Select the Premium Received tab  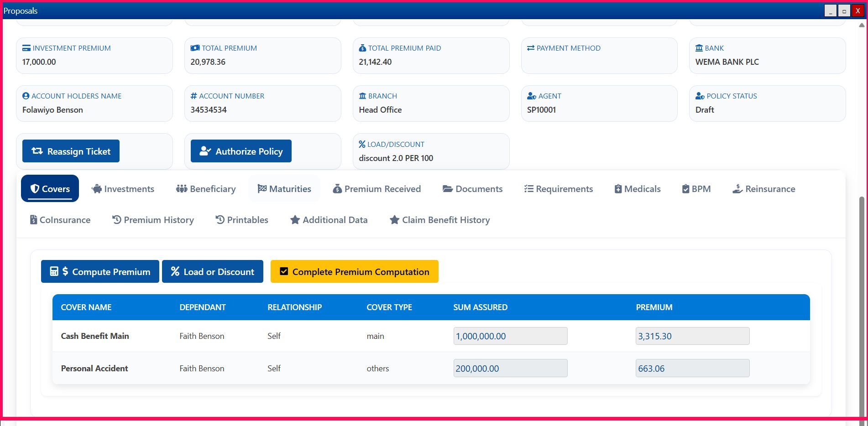click(x=377, y=189)
